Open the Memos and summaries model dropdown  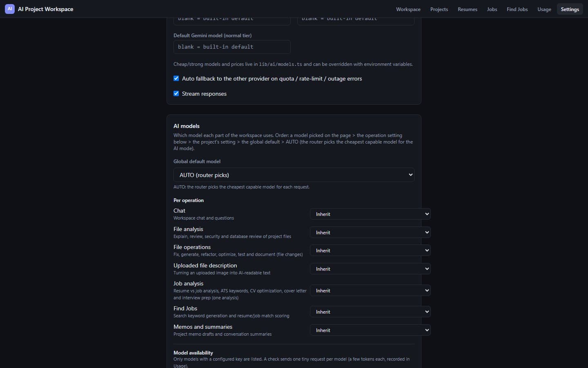[x=370, y=330]
